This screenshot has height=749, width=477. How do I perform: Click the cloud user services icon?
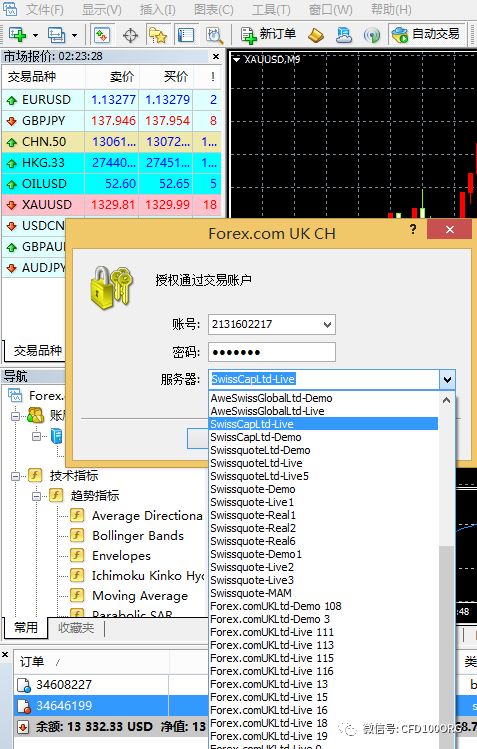(344, 35)
